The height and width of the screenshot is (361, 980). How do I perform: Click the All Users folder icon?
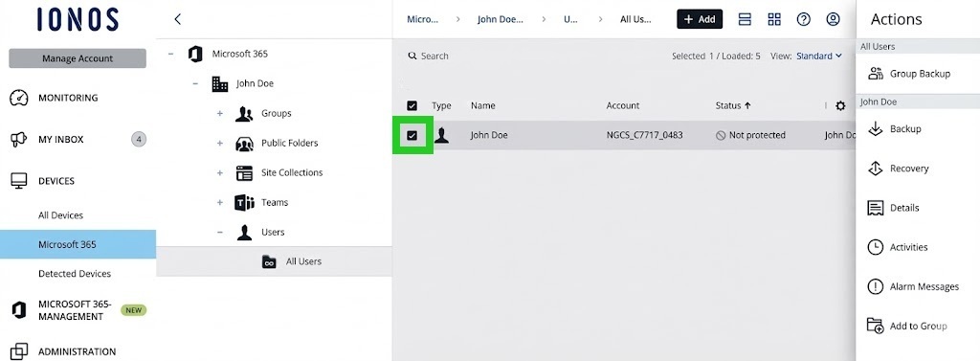pyautogui.click(x=269, y=262)
